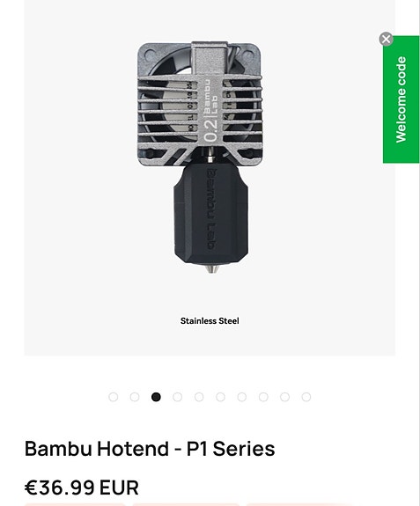Show the sixth carousel image via dot
420x506 pixels.
[x=220, y=397]
